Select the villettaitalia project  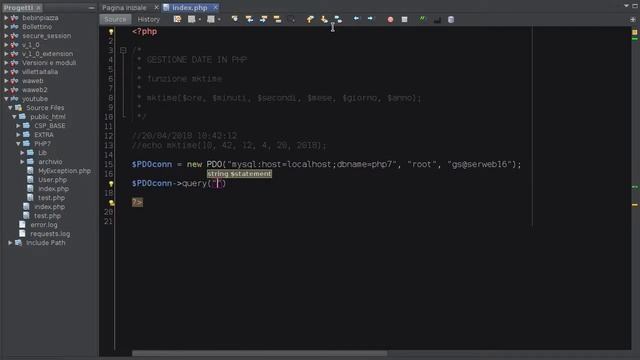tap(40, 72)
